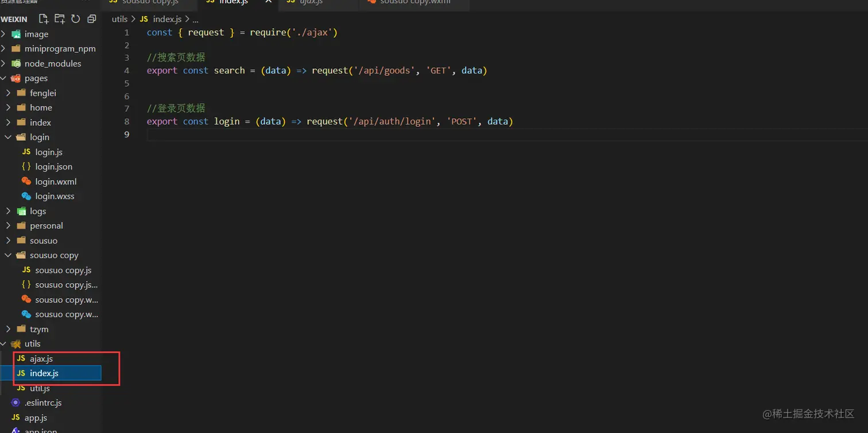Click the JS icon beside ajax.js in utils
868x433 pixels.
21,358
